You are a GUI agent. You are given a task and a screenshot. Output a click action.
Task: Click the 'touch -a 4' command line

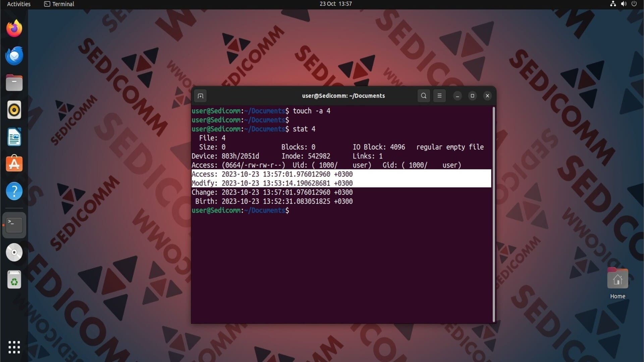coord(261,111)
